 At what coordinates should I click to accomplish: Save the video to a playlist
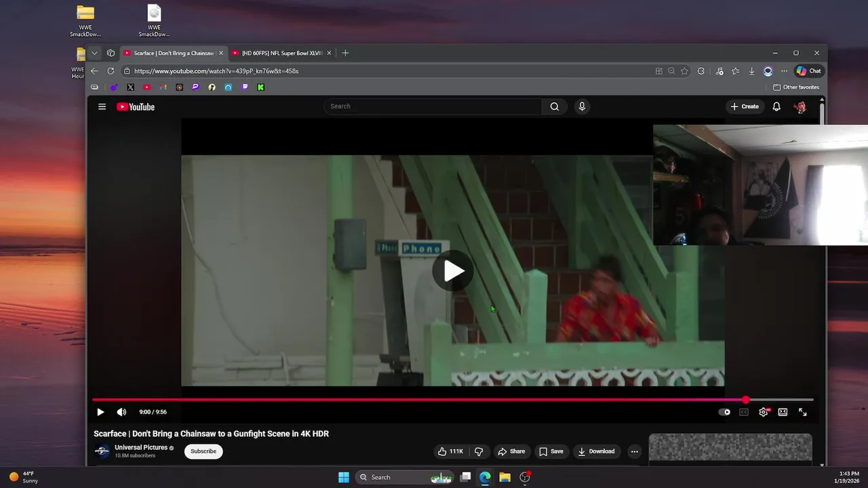coord(551,451)
